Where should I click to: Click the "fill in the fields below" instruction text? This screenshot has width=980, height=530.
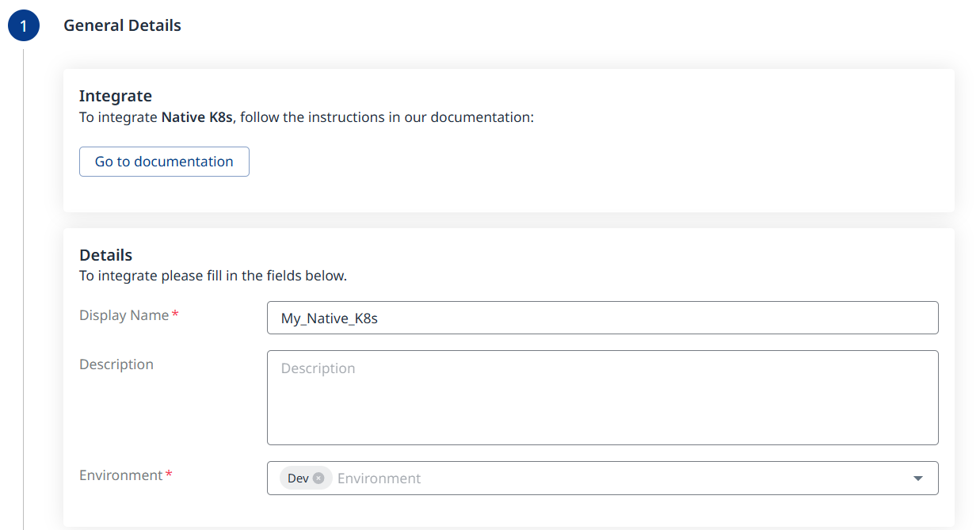[x=261, y=276]
